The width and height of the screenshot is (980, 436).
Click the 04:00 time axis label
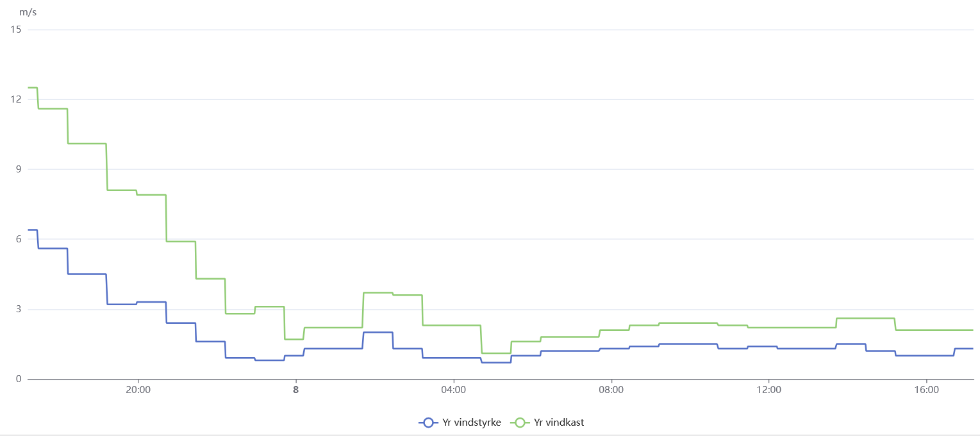(453, 389)
